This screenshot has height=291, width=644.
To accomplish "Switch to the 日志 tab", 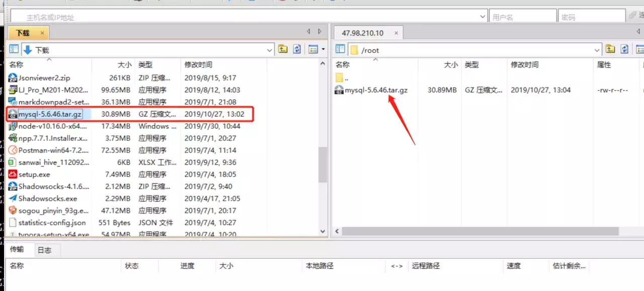I will click(x=46, y=249).
